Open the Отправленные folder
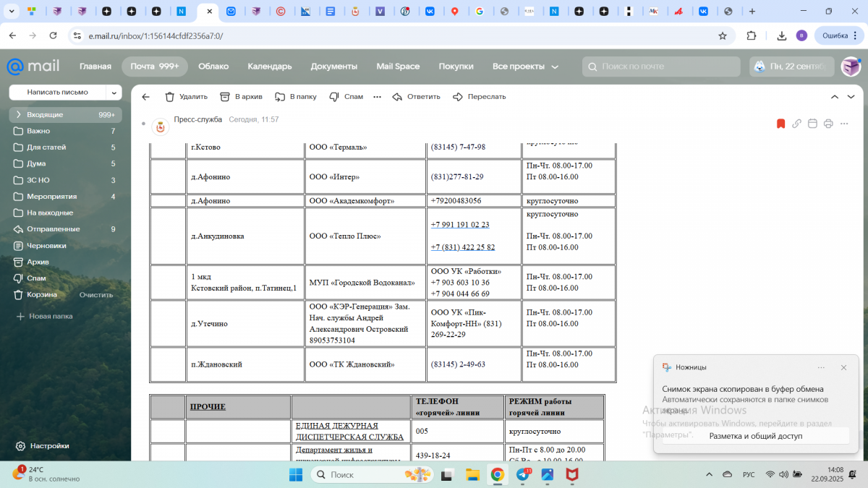Image resolution: width=868 pixels, height=488 pixels. pos(65,229)
